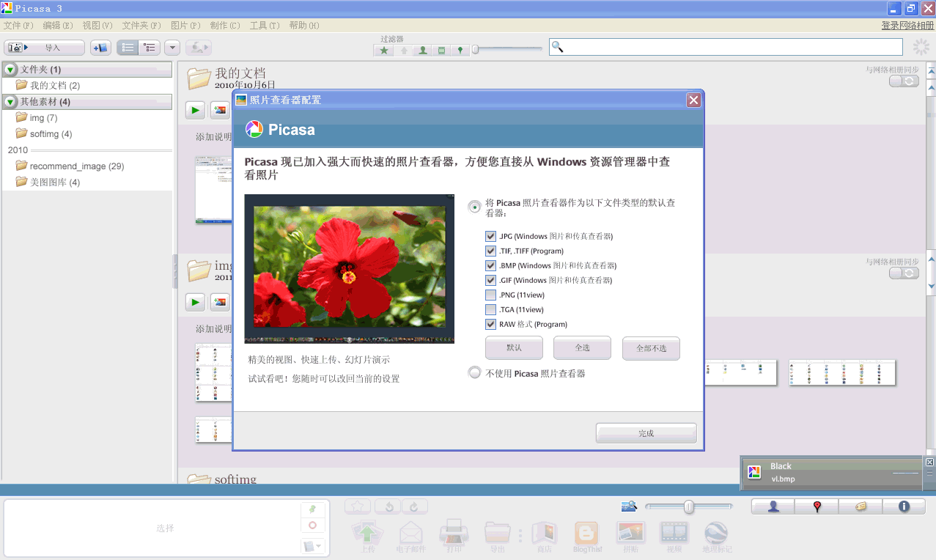Open the add to album dropdown in tray
This screenshot has width=936, height=560.
coord(312,546)
